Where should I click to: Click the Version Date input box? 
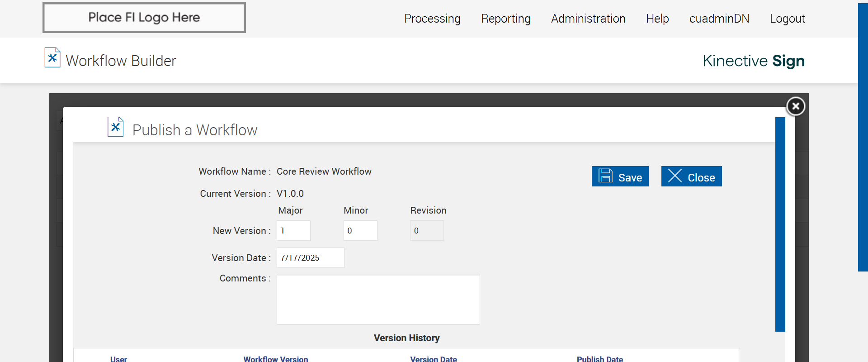tap(310, 258)
